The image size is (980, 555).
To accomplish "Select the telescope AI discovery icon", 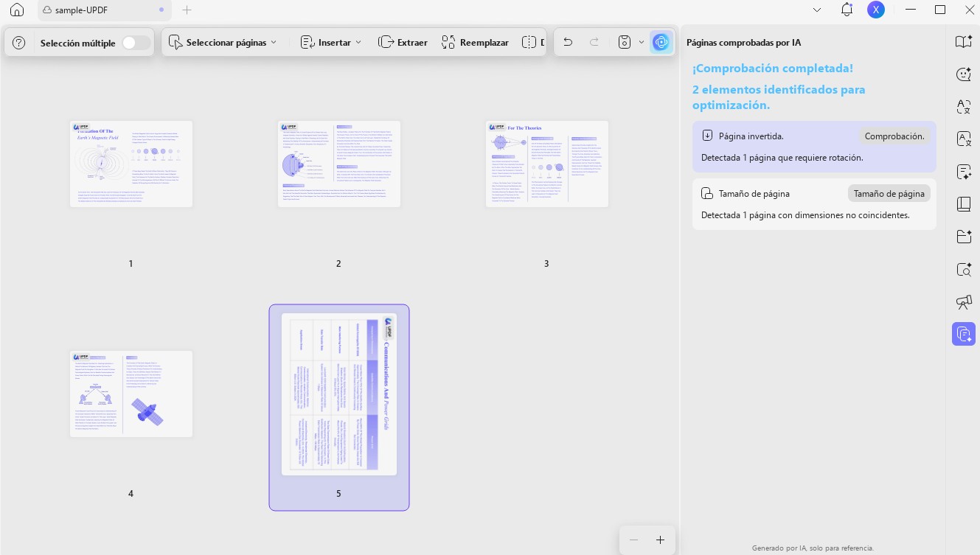I will (964, 302).
